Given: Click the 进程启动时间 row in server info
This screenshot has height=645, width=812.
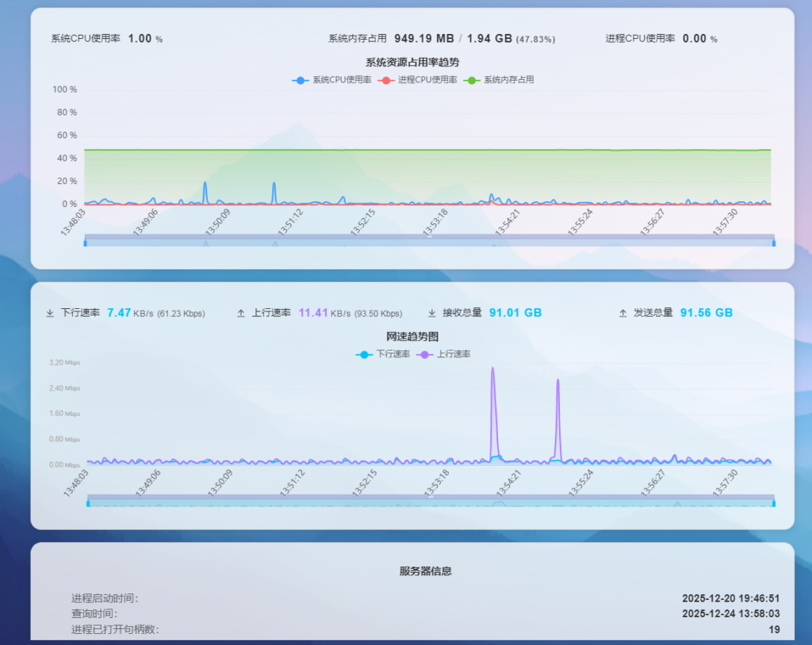Looking at the screenshot, I should (105, 598).
